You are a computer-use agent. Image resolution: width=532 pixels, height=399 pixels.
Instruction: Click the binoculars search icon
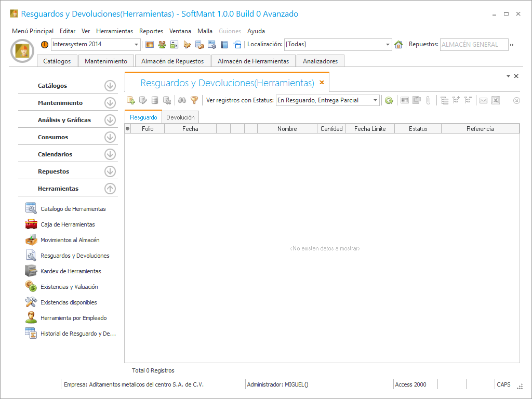pos(182,100)
